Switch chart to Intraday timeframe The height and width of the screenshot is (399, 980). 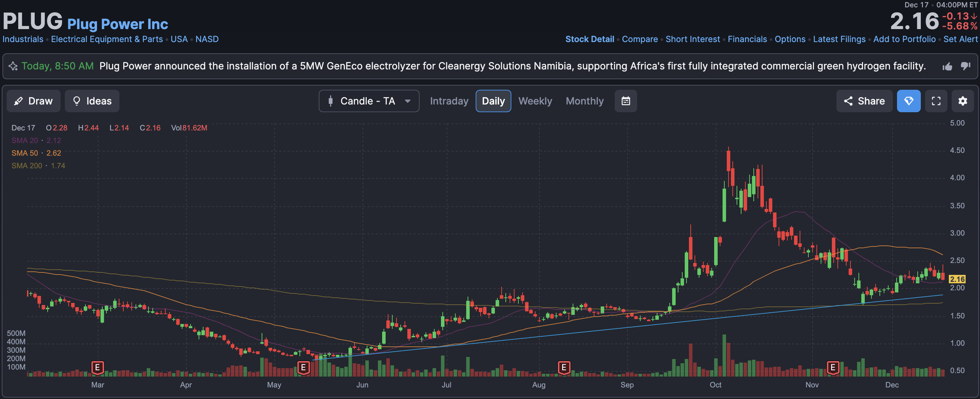pyautogui.click(x=449, y=101)
